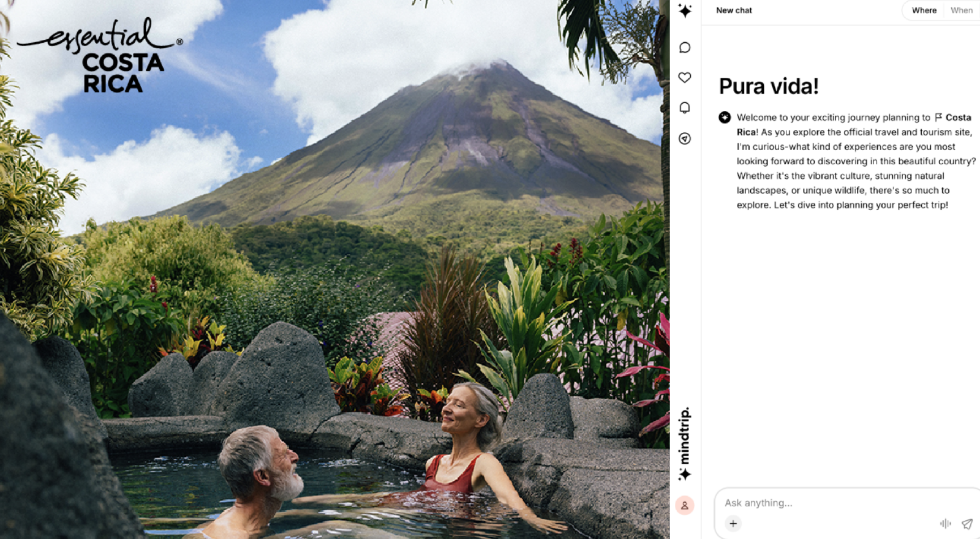Click the welcome message paragraph text

click(856, 161)
